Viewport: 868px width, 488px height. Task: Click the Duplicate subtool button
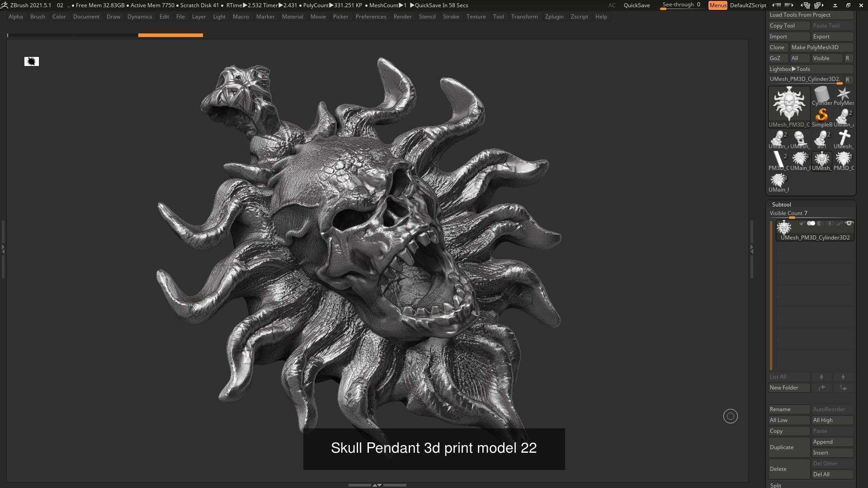[789, 447]
